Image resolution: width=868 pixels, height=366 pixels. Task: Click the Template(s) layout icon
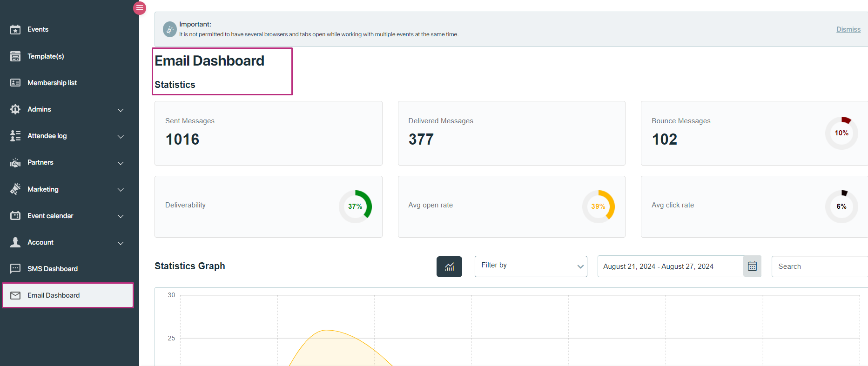point(15,56)
